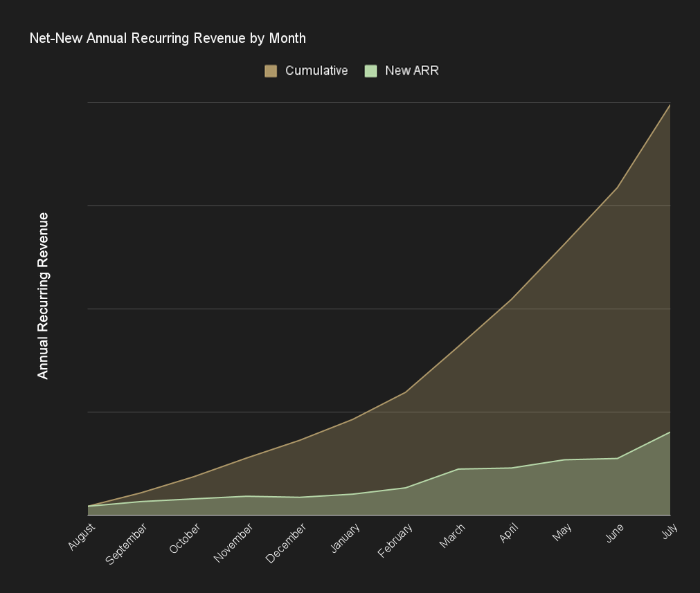Image resolution: width=700 pixels, height=593 pixels.
Task: Click the April axis label
Action: [x=509, y=533]
